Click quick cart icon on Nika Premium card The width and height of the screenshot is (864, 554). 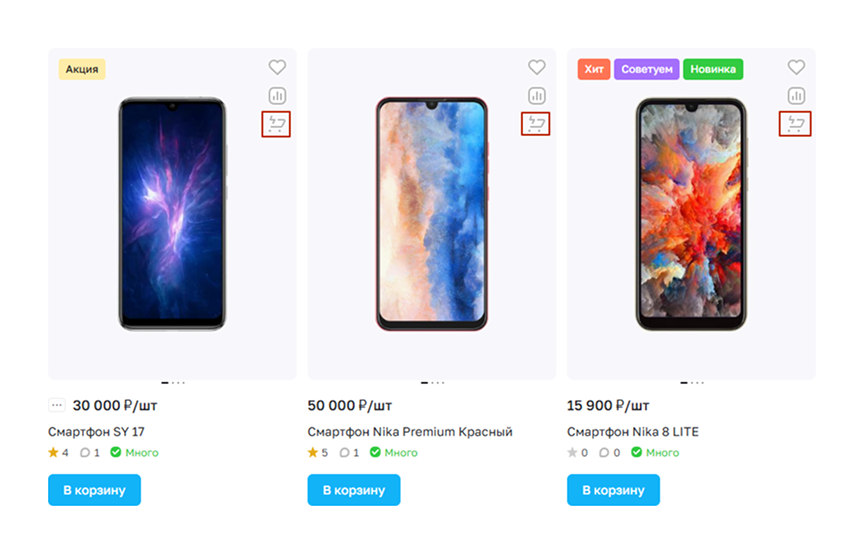[536, 124]
